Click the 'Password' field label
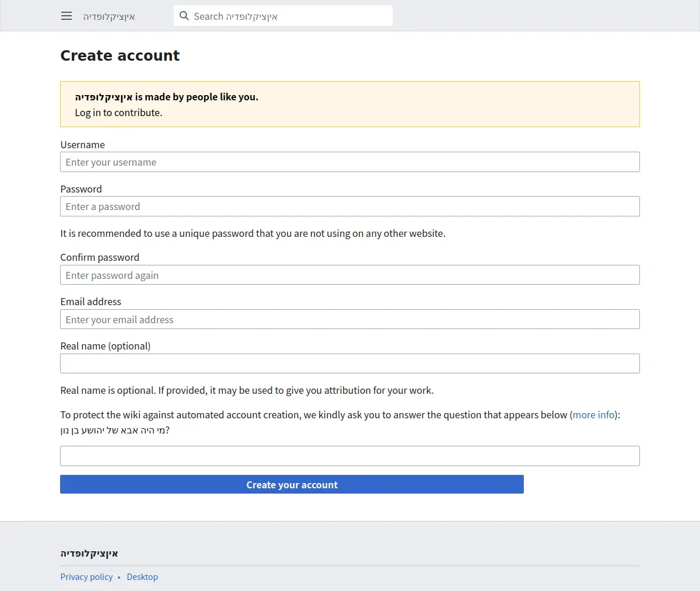This screenshot has width=700, height=591. [x=81, y=189]
